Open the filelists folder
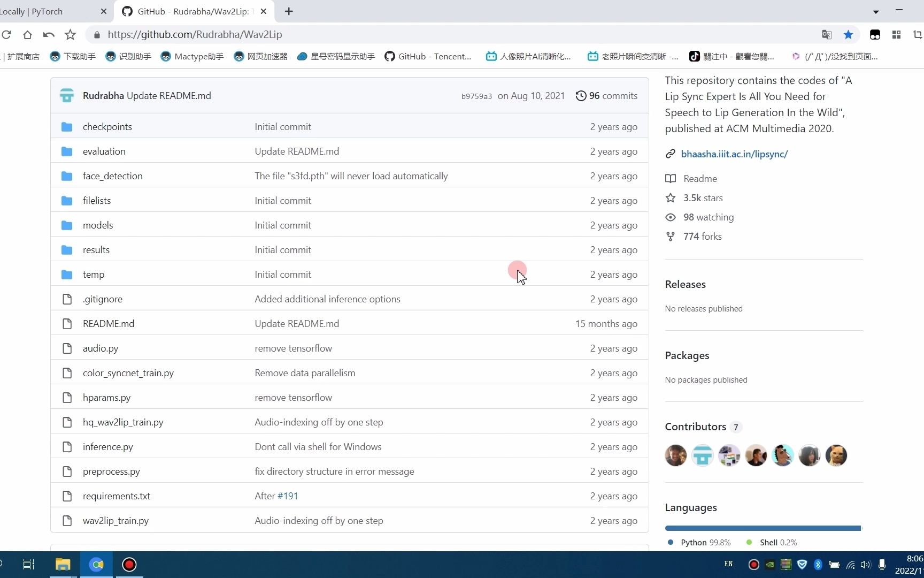 coord(97,201)
